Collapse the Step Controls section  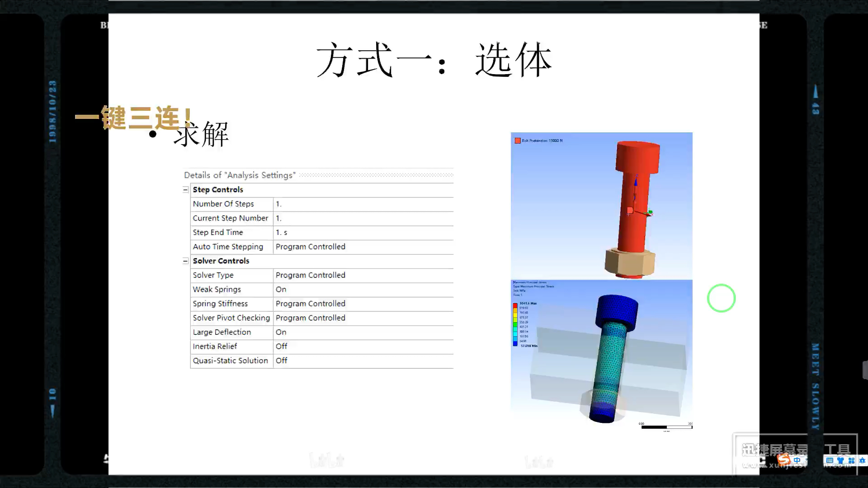pos(185,190)
